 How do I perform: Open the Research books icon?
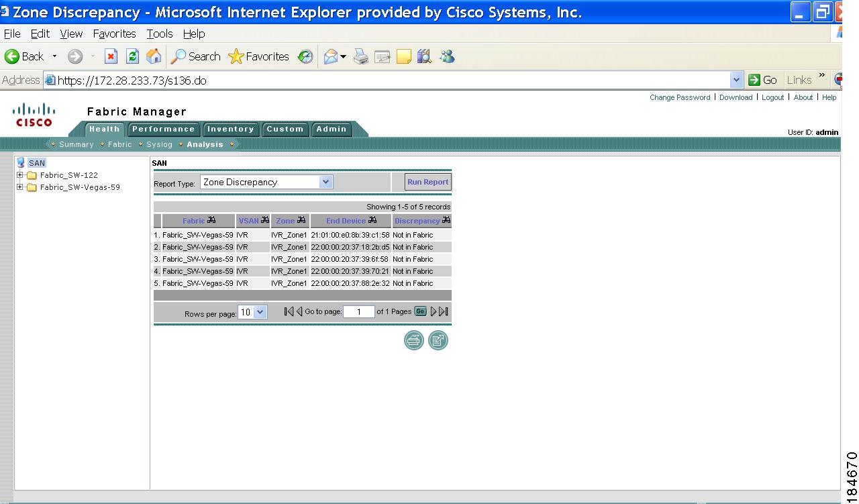click(x=424, y=57)
